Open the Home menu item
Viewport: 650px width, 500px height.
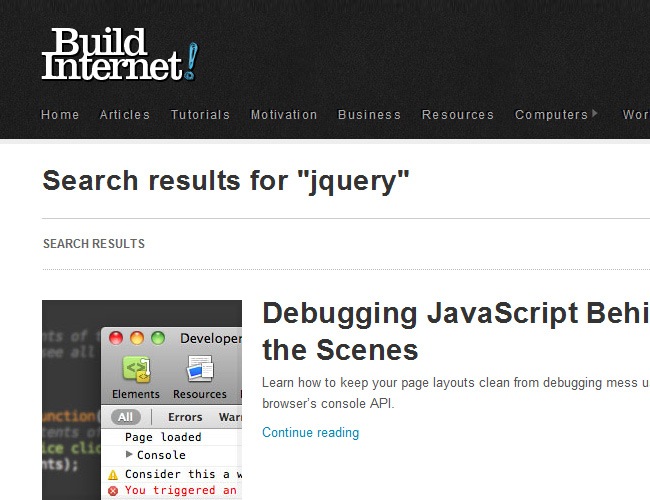coord(60,114)
